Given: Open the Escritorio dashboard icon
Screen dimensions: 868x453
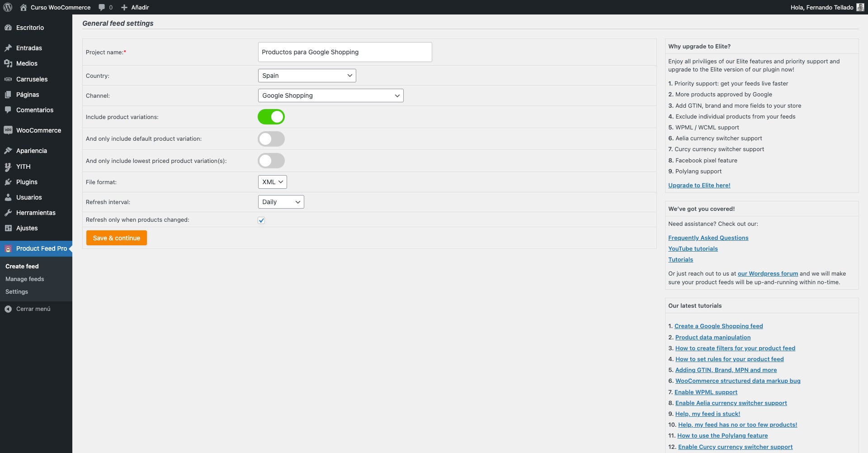Looking at the screenshot, I should 8,28.
